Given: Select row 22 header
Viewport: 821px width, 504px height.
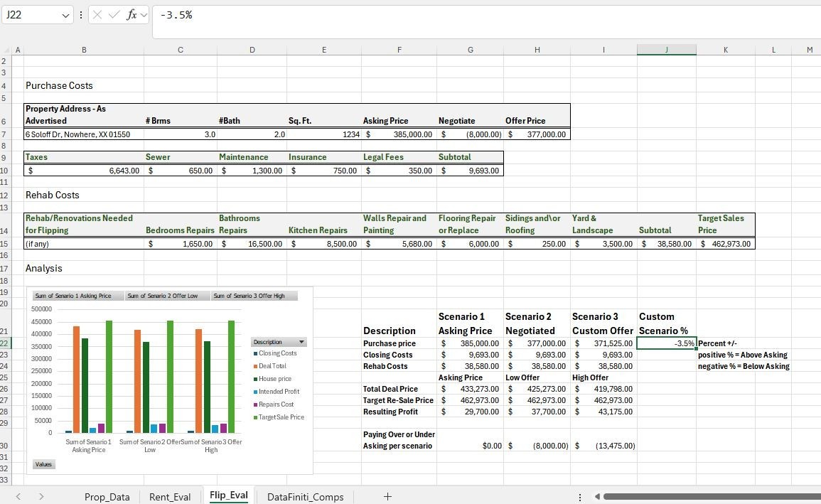Looking at the screenshot, I should (x=5, y=343).
